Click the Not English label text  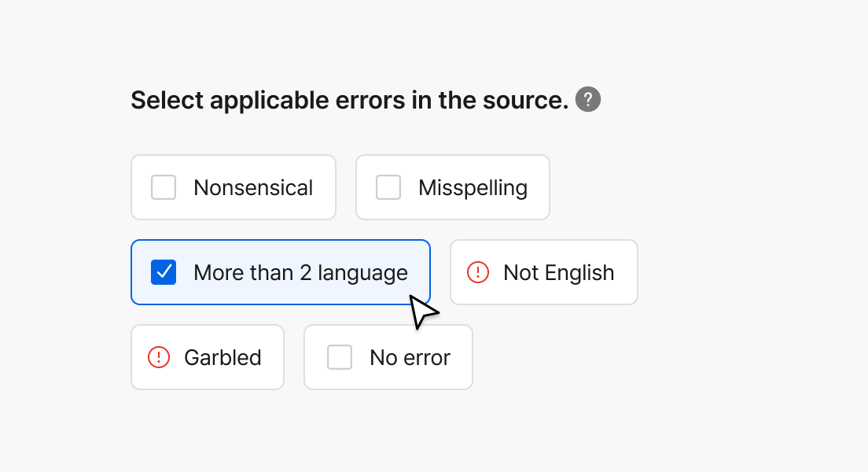point(558,273)
